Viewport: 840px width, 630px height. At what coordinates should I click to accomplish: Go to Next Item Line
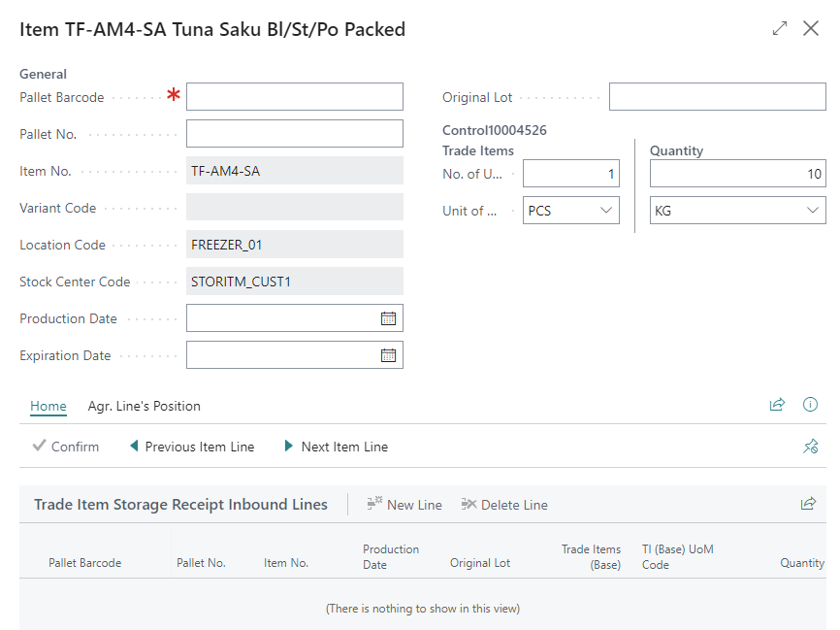point(336,447)
